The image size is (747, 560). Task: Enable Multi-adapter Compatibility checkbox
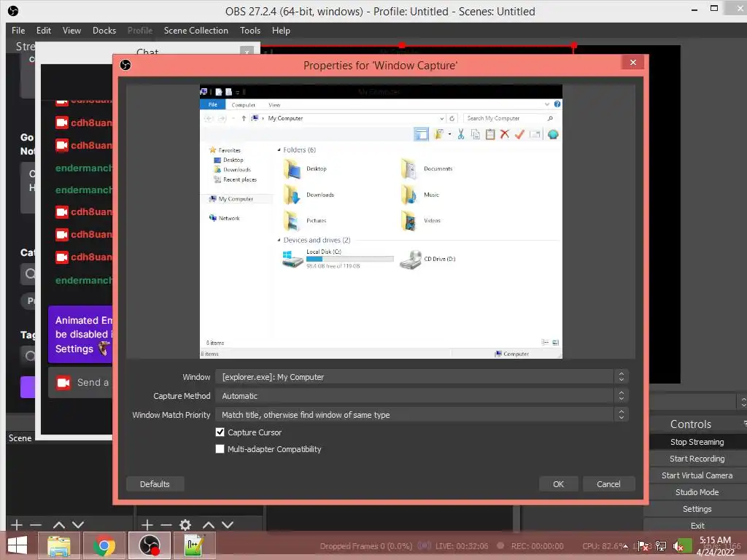[220, 449]
